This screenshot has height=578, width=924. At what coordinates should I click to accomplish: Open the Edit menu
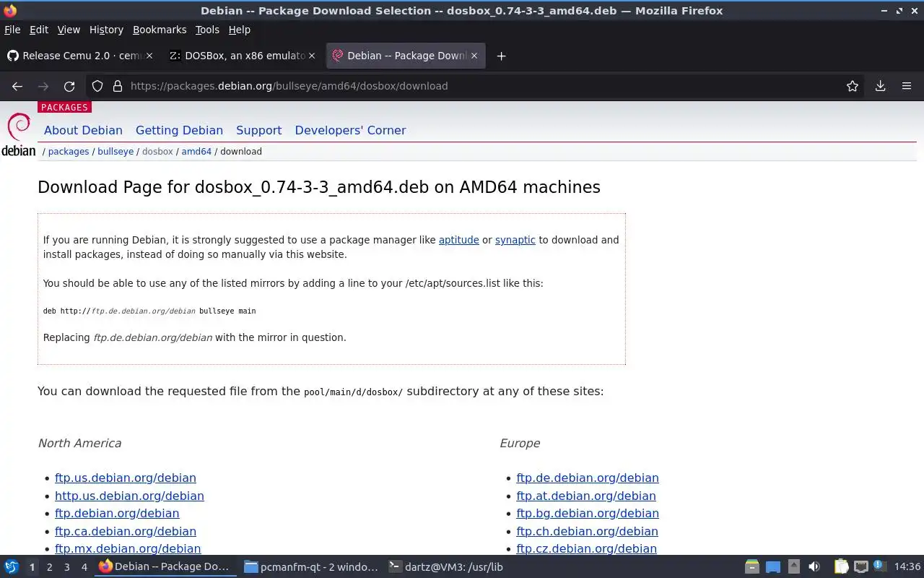tap(39, 30)
